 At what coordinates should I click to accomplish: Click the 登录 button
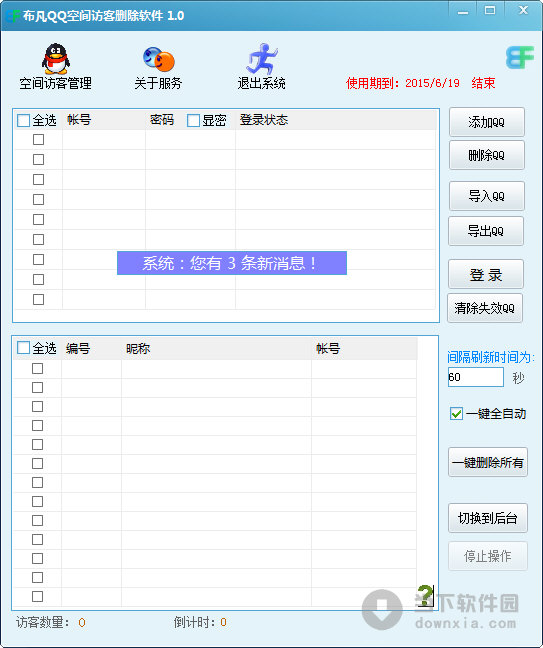[486, 274]
